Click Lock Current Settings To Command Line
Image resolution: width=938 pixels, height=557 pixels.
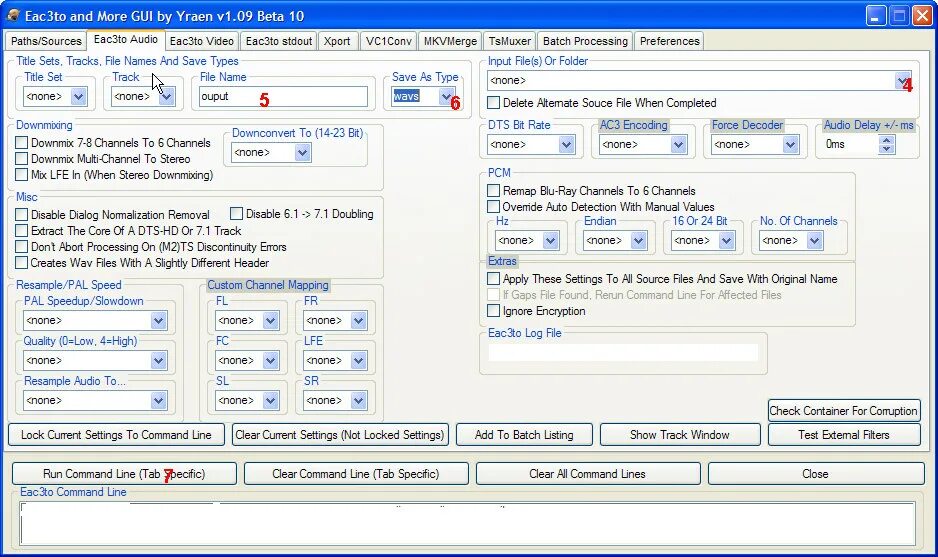(x=116, y=435)
